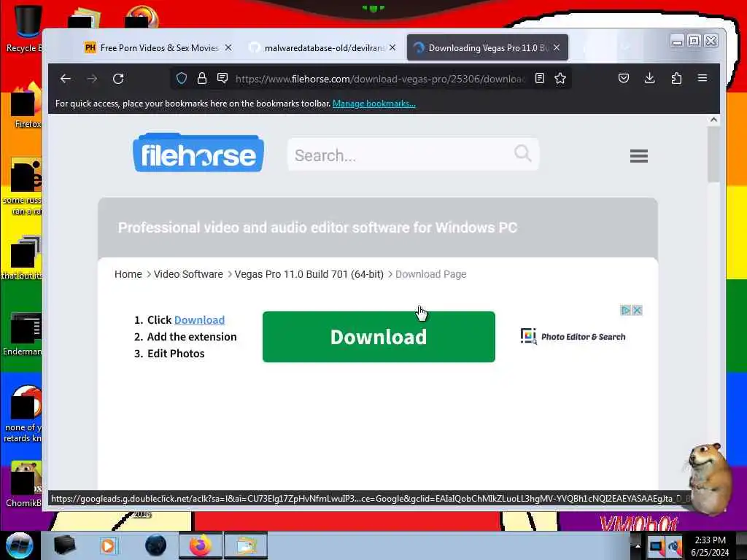Screen dimensions: 747x560
Task: Click 'Edit Photos' step text
Action: pos(176,354)
